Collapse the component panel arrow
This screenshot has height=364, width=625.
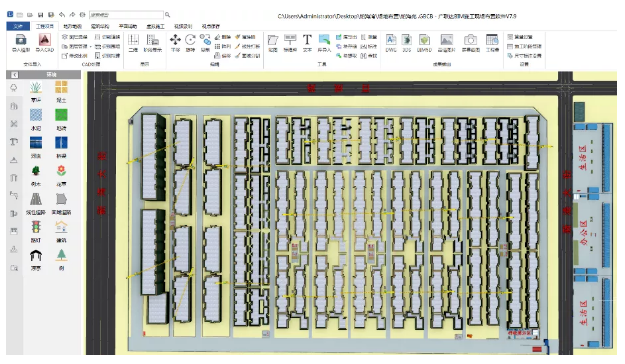click(x=14, y=75)
